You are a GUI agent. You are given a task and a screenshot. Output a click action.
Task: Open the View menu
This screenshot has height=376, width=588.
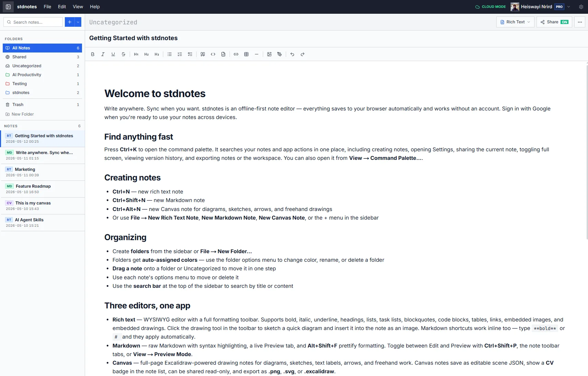point(78,7)
